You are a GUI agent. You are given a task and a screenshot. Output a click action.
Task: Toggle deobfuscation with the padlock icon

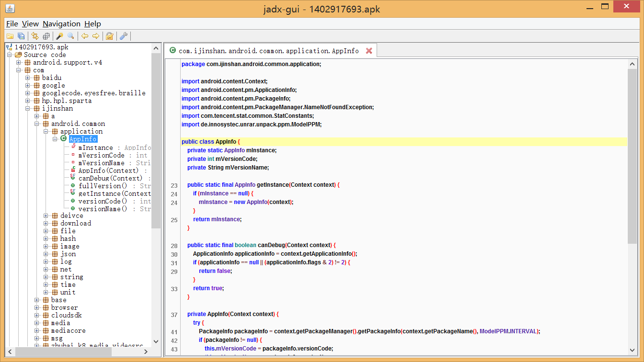110,36
